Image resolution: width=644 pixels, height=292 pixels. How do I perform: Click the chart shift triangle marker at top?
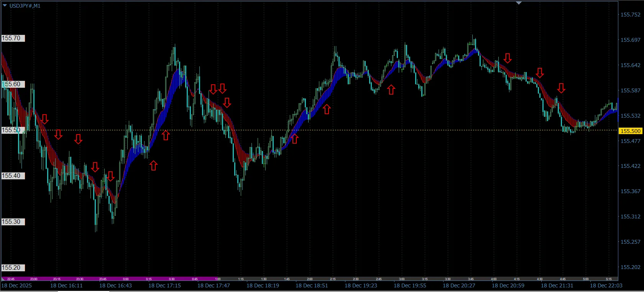click(519, 3)
